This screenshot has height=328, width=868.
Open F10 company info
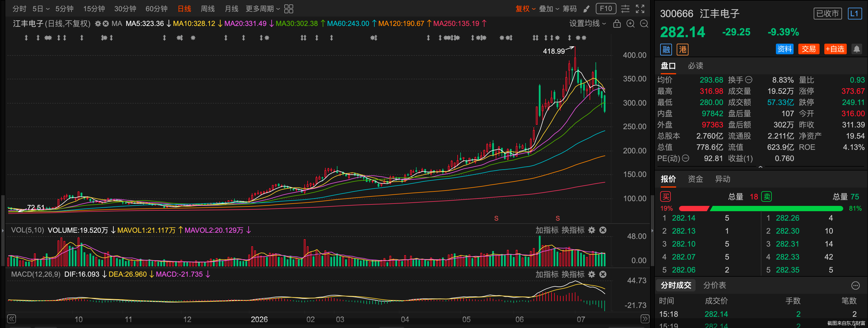point(606,9)
